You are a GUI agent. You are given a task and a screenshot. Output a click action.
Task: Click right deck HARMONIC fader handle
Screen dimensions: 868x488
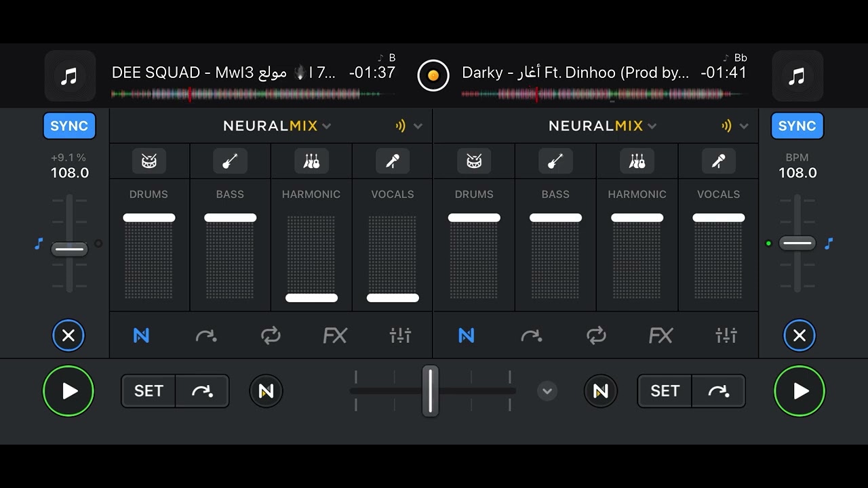pyautogui.click(x=637, y=218)
